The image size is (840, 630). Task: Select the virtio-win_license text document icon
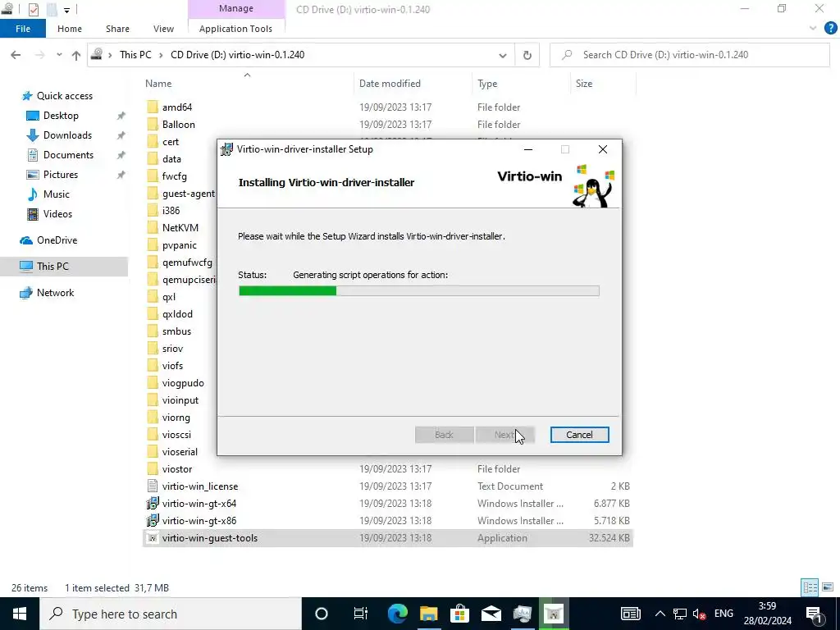tap(153, 486)
